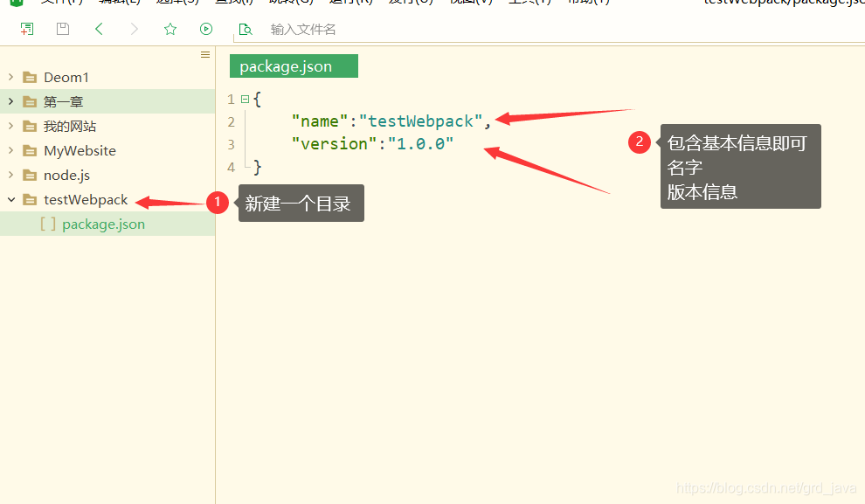Open the project panel hamburger menu
865x504 pixels.
coord(205,54)
